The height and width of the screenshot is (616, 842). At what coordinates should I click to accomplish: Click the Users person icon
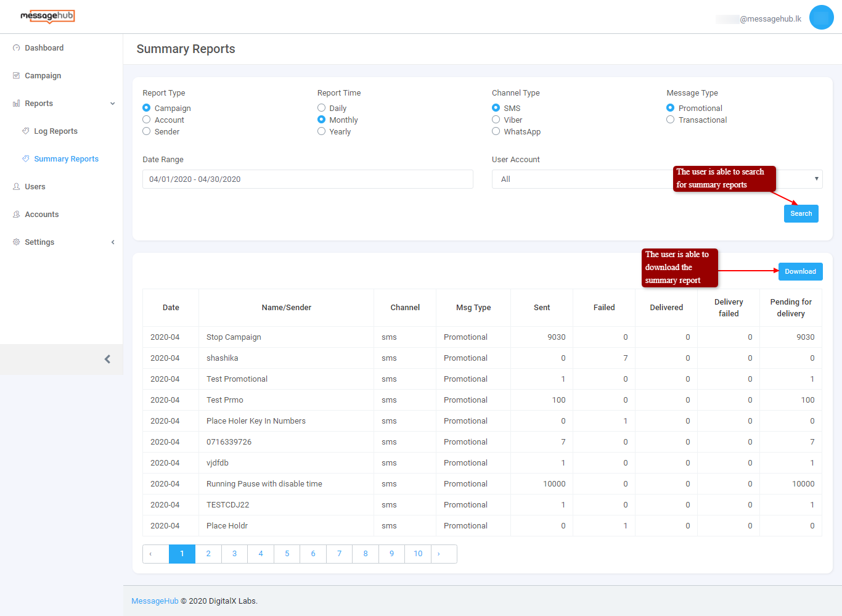[17, 187]
